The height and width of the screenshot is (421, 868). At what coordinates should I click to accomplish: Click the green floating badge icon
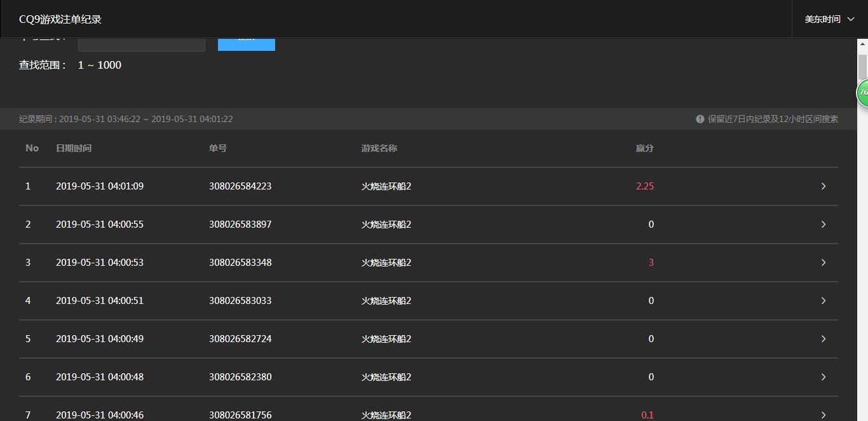(x=862, y=93)
